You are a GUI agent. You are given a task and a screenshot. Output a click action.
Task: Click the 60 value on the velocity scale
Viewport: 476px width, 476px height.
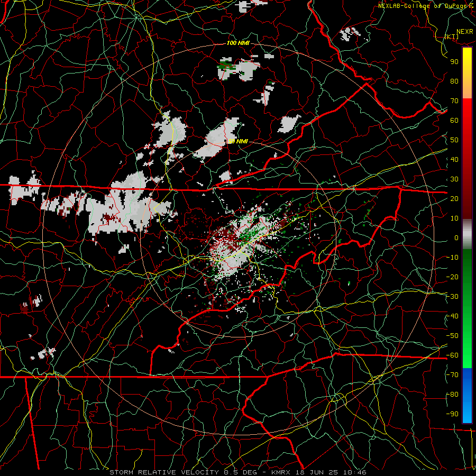click(x=454, y=121)
